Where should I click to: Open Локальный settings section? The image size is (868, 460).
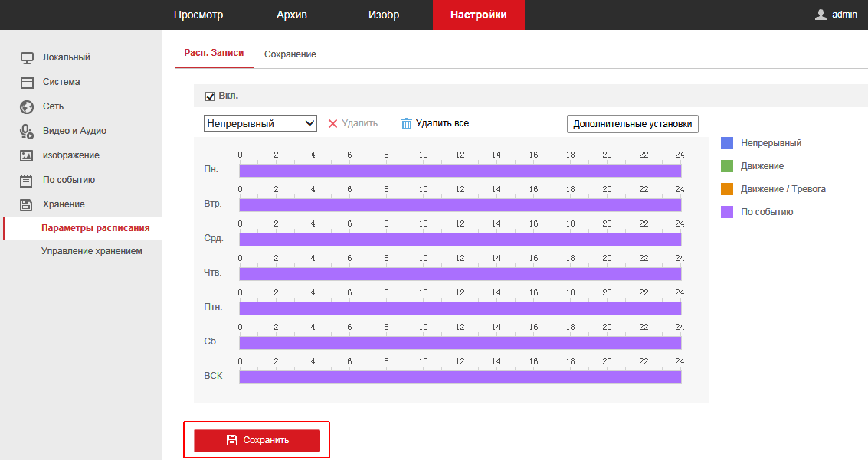click(67, 57)
